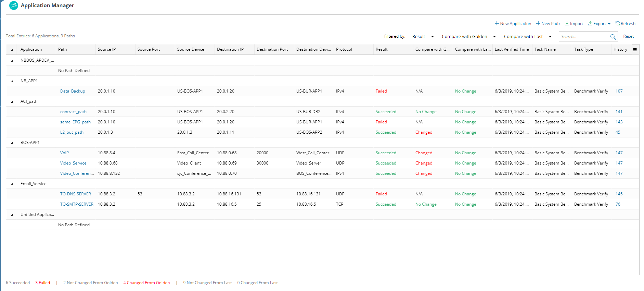The width and height of the screenshot is (644, 291).
Task: Add a New Path
Action: click(x=548, y=24)
